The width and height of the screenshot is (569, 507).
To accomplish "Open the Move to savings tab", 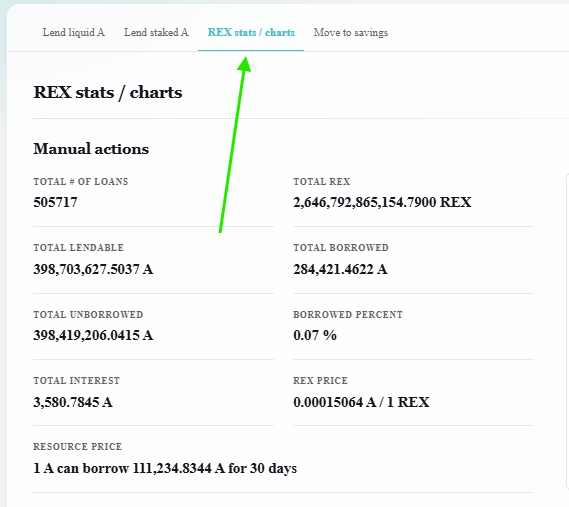I will click(x=351, y=33).
